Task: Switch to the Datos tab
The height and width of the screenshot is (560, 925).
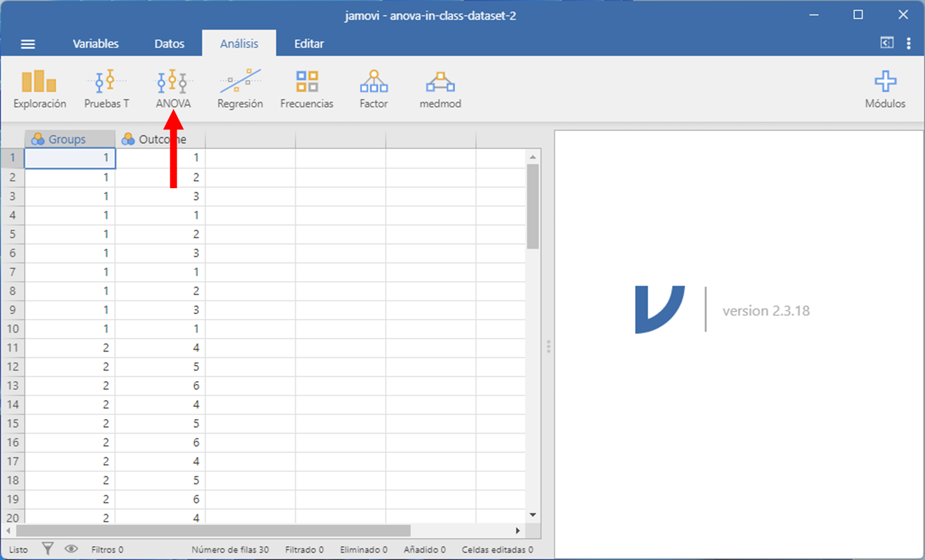Action: click(169, 44)
